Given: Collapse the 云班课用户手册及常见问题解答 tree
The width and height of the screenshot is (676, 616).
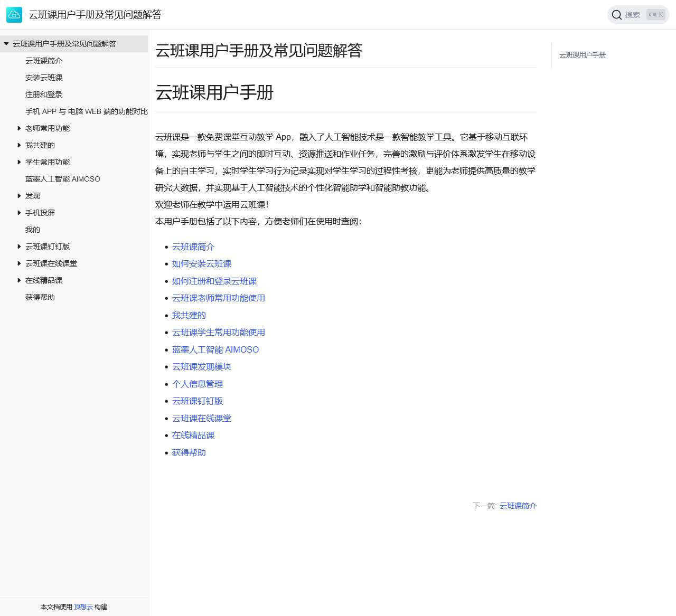Looking at the screenshot, I should click(x=6, y=44).
